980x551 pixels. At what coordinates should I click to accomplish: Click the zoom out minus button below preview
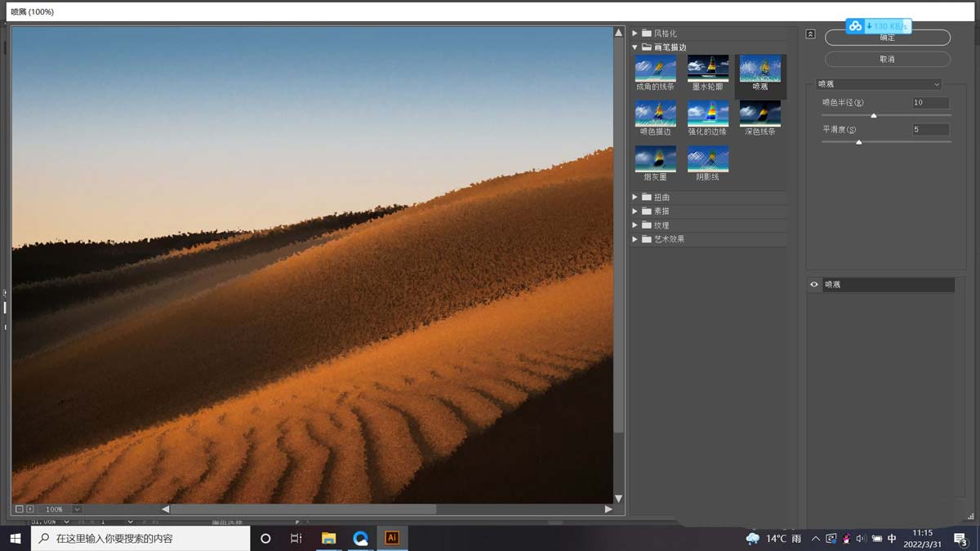(20, 509)
